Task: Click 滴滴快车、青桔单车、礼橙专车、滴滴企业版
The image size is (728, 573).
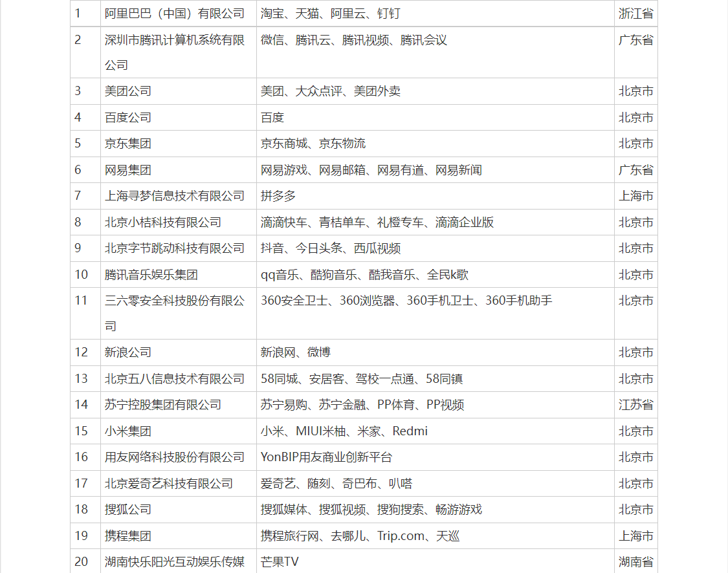Action: [377, 222]
